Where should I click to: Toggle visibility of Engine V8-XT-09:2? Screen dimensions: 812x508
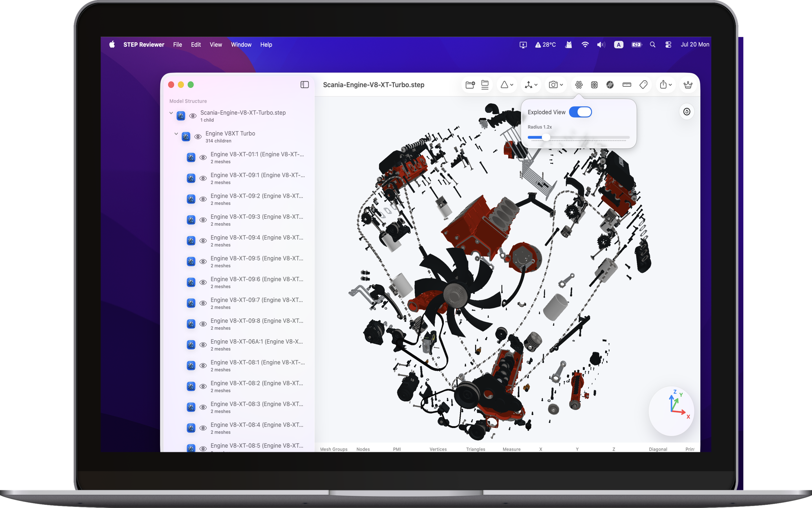(x=203, y=199)
